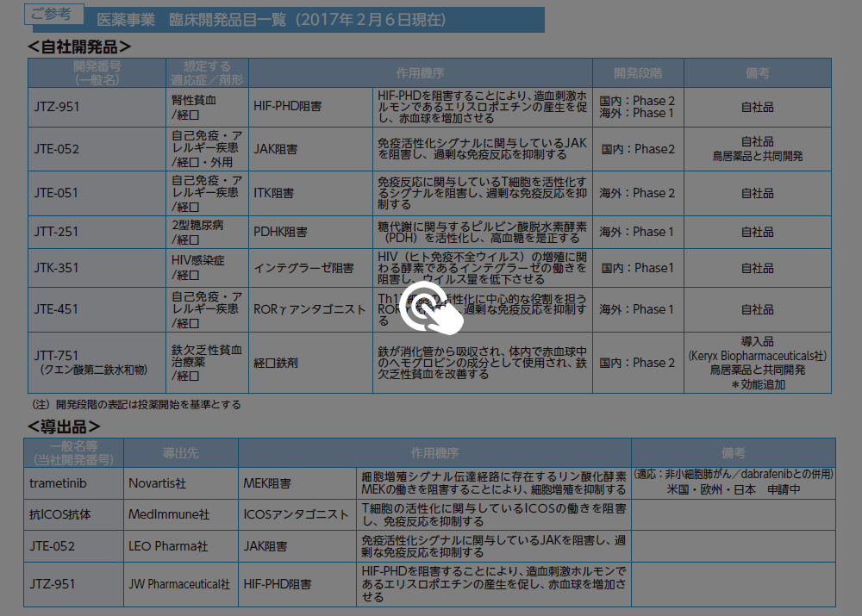Click the "一般名等(当社開発番号)" column header
862x616 pixels.
tap(73, 453)
